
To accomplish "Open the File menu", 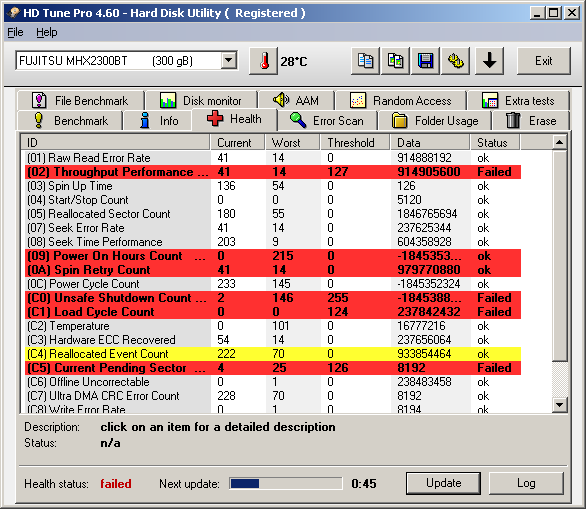I will tap(15, 33).
